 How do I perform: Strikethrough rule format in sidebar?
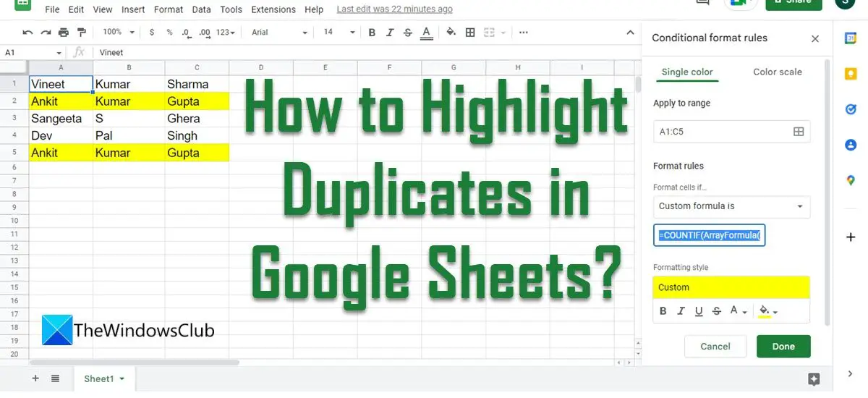tap(716, 311)
